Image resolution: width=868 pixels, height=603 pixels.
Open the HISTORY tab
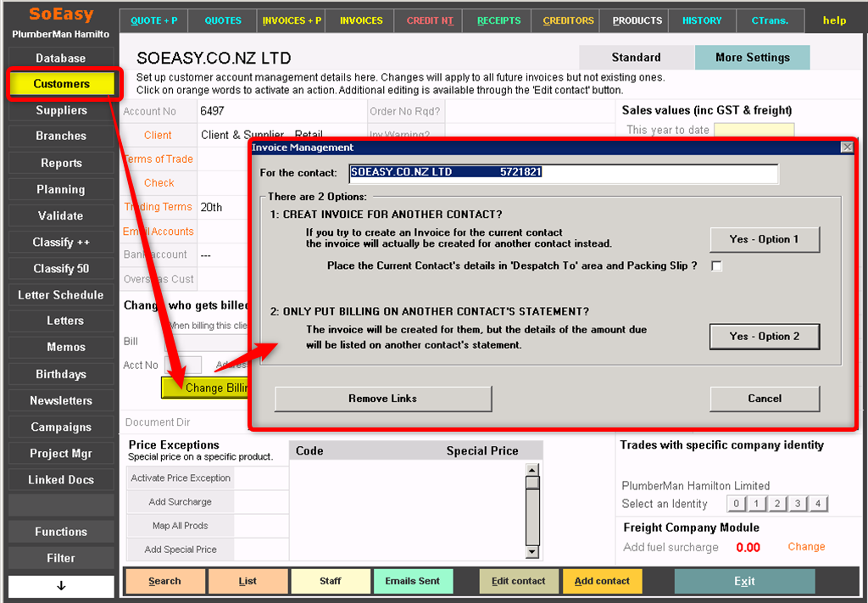[702, 21]
